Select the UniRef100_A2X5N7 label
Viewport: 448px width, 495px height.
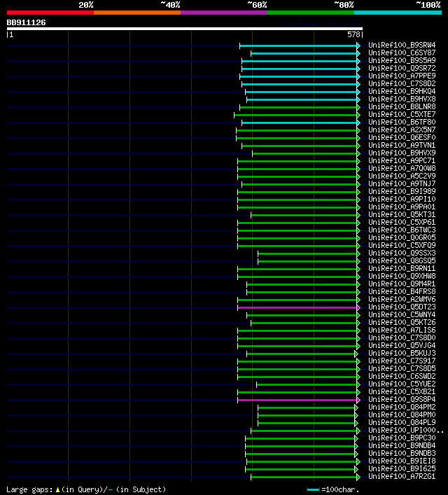tap(402, 130)
